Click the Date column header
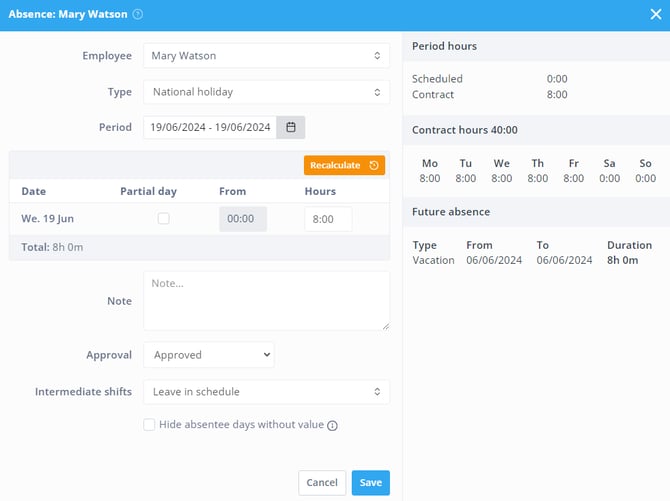This screenshot has height=501, width=670. [x=34, y=191]
